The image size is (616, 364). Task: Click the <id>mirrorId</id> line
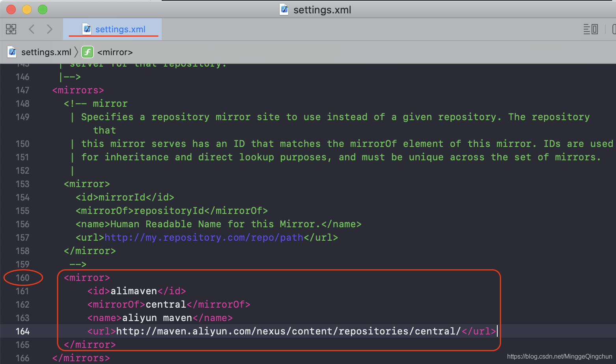[125, 197]
